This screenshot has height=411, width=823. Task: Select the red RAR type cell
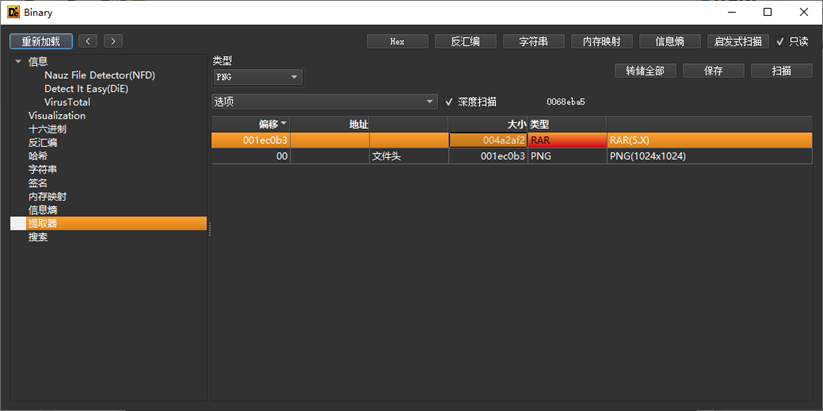566,140
